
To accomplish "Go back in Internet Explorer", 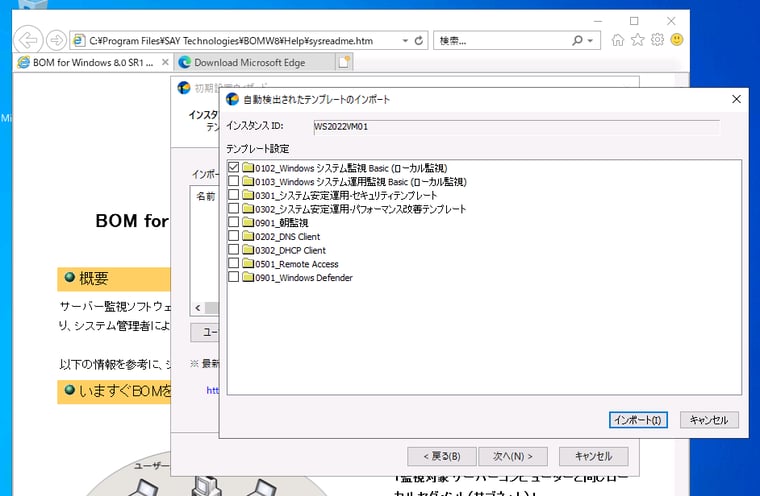I will (x=28, y=40).
